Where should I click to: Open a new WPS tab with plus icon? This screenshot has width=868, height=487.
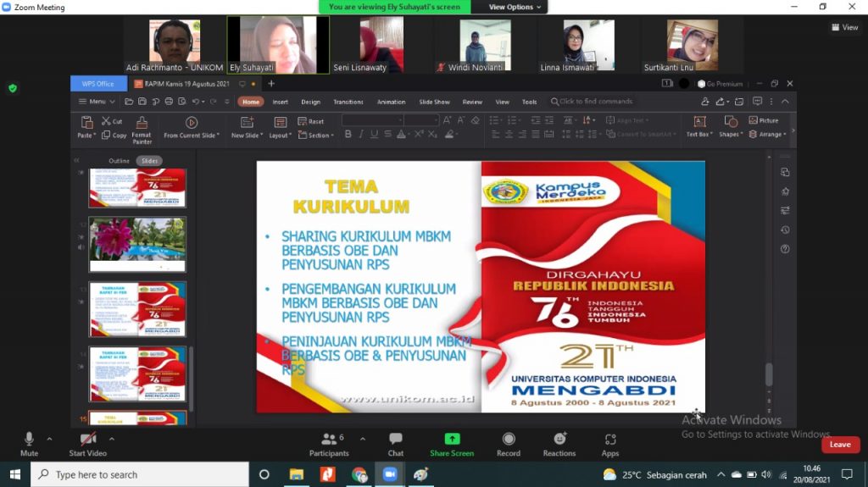[x=271, y=84]
